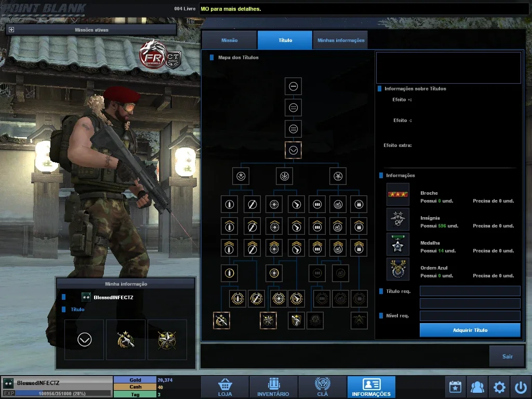Viewport: 532px width, 399px height.
Task: Click the Gold value 20,374
Action: click(x=165, y=380)
